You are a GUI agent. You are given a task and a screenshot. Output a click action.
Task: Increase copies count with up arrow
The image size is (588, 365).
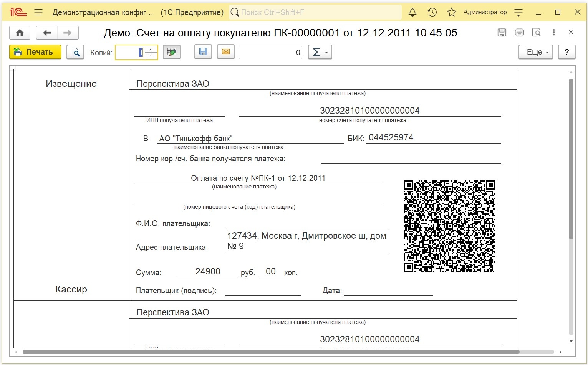pos(151,49)
